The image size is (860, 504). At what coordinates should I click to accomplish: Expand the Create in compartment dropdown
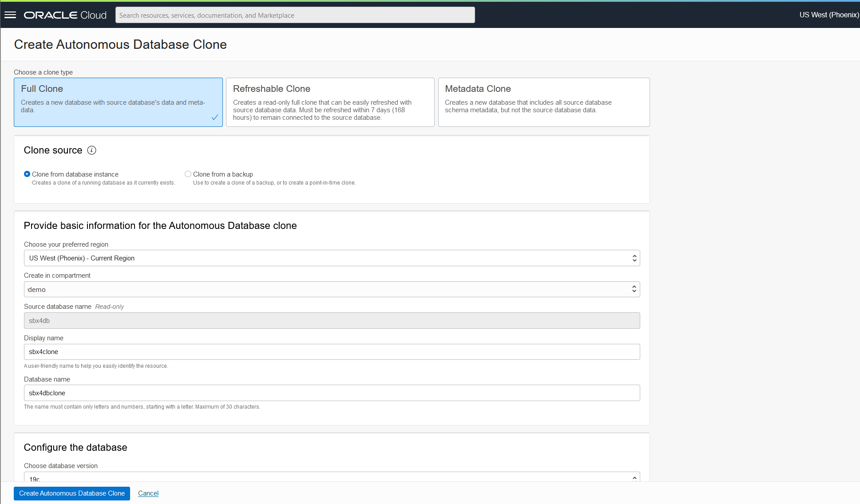[x=332, y=289]
